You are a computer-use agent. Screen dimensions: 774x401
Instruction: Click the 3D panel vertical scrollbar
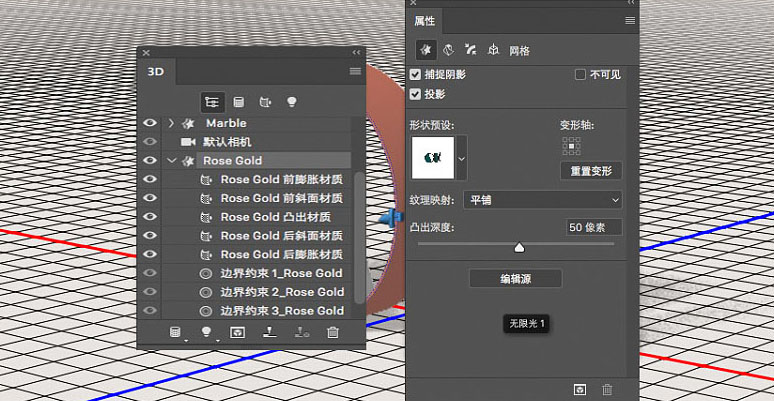360,237
